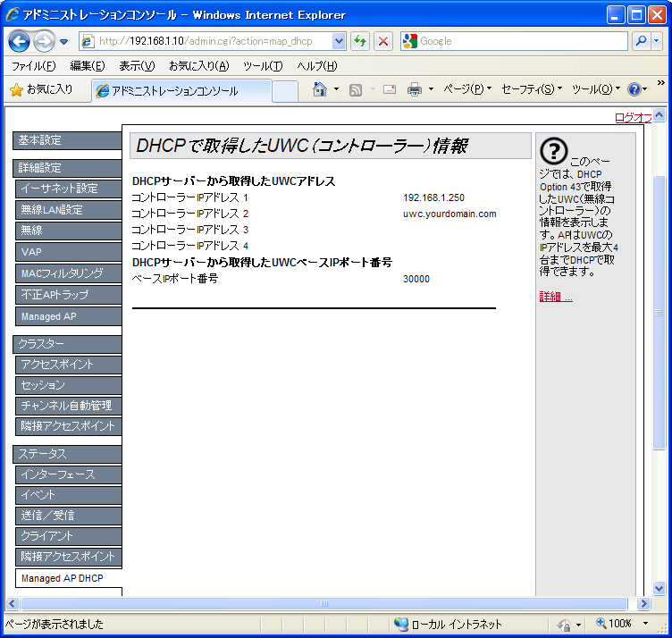The width and height of the screenshot is (672, 638).
Task: Go forward with the browser Forward arrow
Action: pyautogui.click(x=44, y=42)
